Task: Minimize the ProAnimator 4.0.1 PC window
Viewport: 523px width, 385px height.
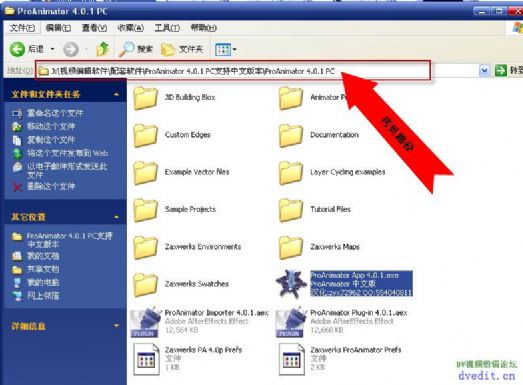Action: point(481,11)
